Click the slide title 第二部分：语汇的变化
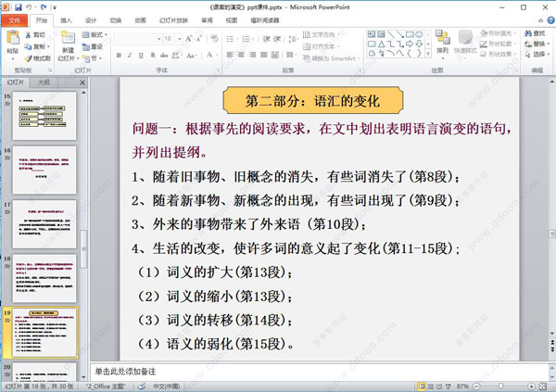 coord(313,101)
